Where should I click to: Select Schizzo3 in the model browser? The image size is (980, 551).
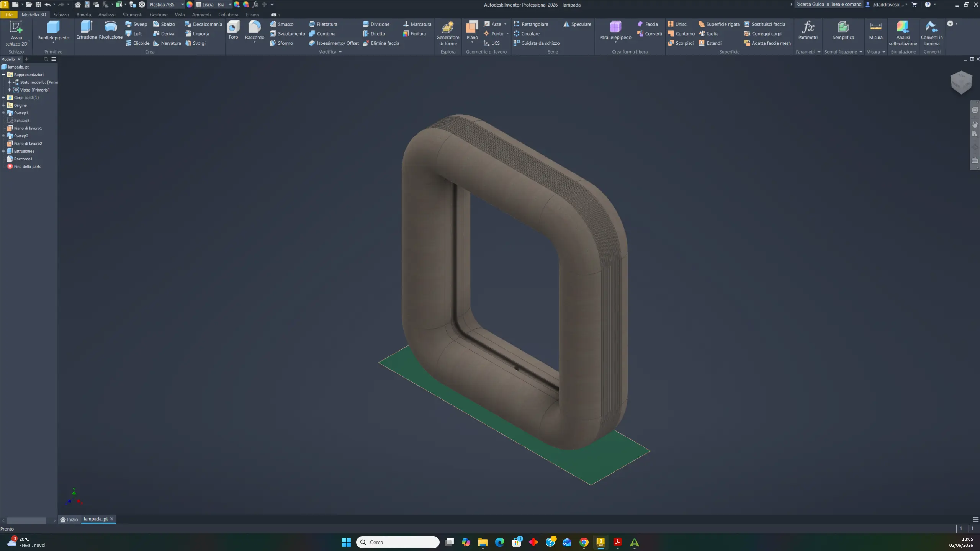(21, 121)
